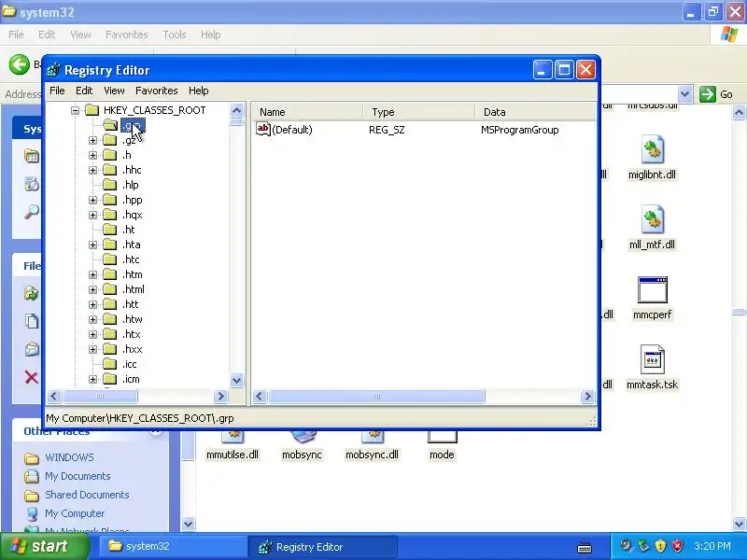Select the REG_SZ type cell
747x560 pixels.
(x=387, y=130)
